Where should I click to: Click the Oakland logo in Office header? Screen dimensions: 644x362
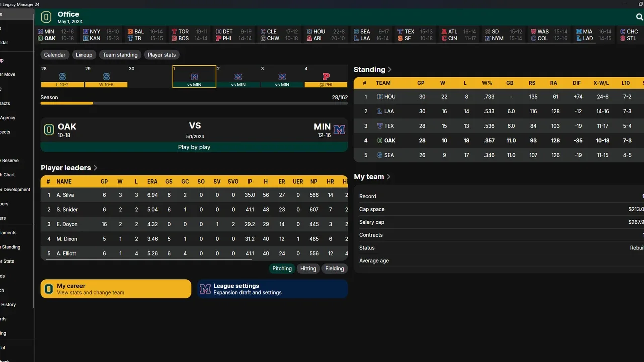pos(46,17)
